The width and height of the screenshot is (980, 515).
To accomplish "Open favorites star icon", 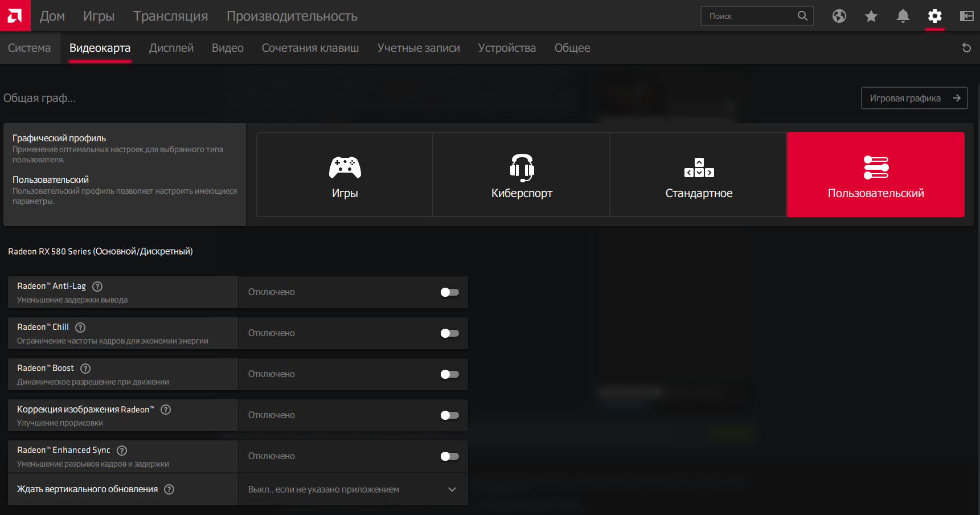I will pos(871,16).
